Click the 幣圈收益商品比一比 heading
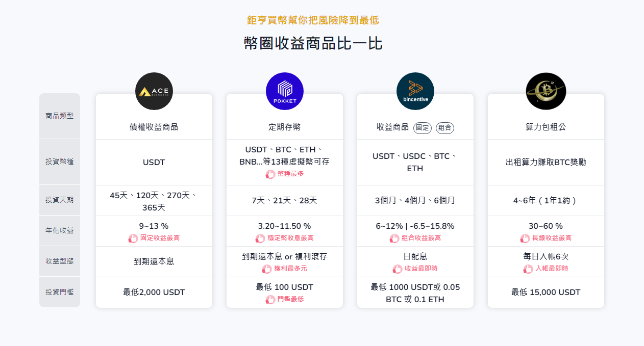The height and width of the screenshot is (346, 644). click(313, 43)
